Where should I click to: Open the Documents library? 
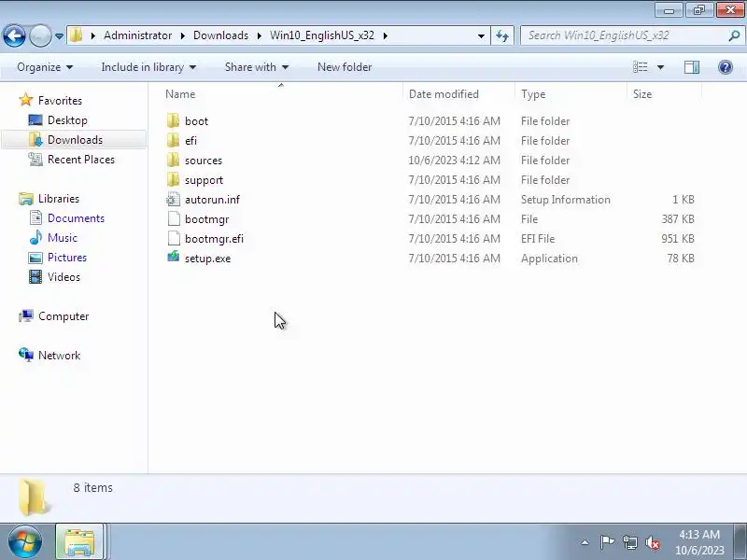[x=76, y=218]
